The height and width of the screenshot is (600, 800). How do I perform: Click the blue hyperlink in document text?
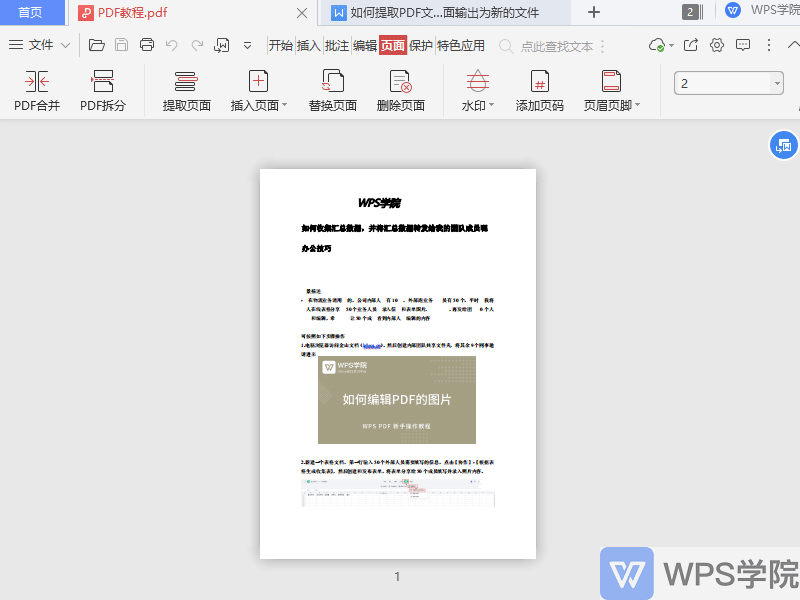click(x=372, y=346)
